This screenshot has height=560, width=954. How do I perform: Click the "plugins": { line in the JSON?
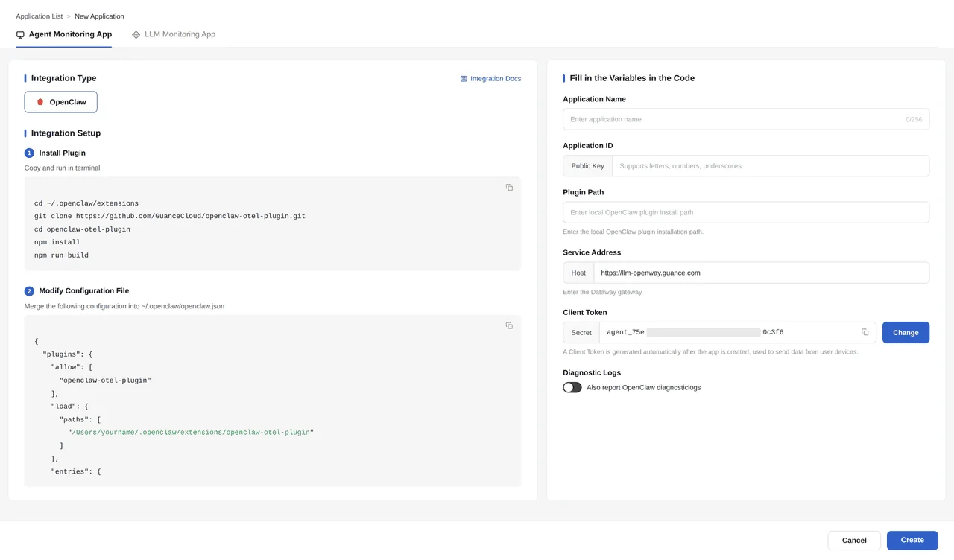(x=68, y=354)
